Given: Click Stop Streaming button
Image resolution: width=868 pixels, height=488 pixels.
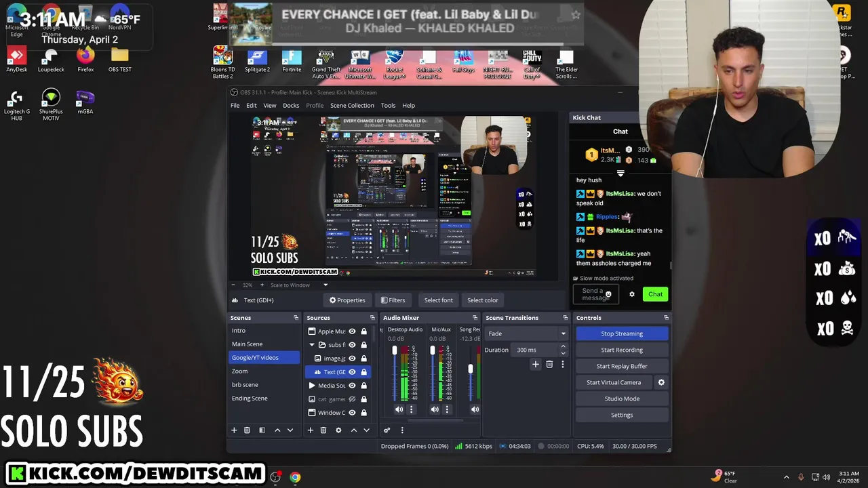Looking at the screenshot, I should click(622, 333).
